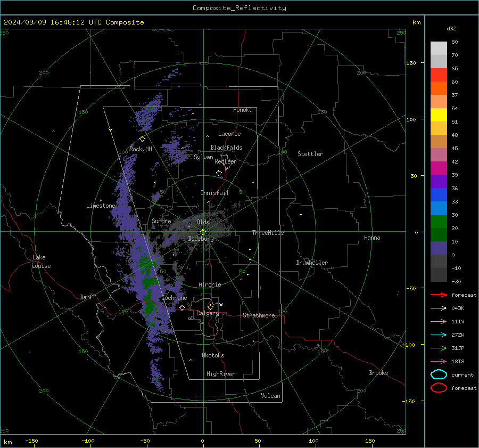Click the Banff label on map
This screenshot has height=448, width=479.
coord(88,297)
